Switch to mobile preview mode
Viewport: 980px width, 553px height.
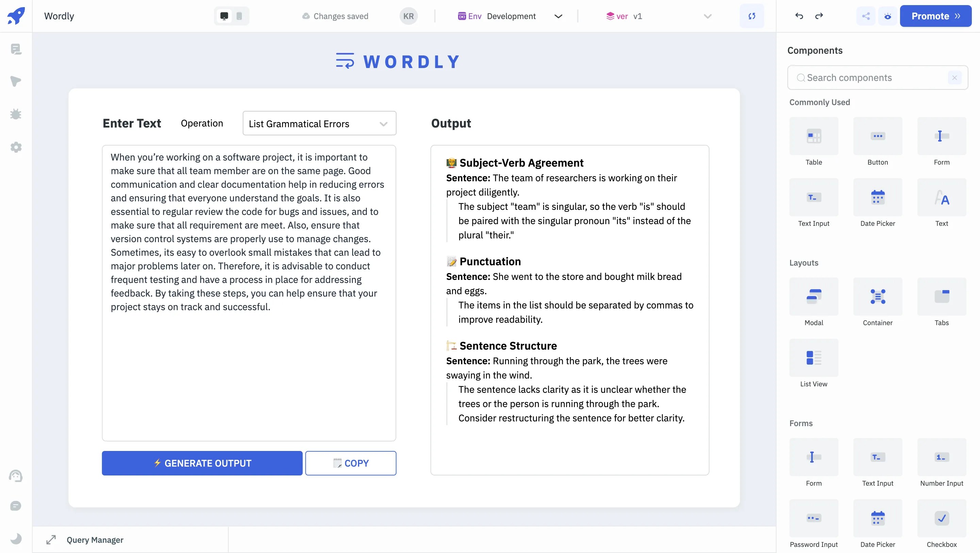239,16
